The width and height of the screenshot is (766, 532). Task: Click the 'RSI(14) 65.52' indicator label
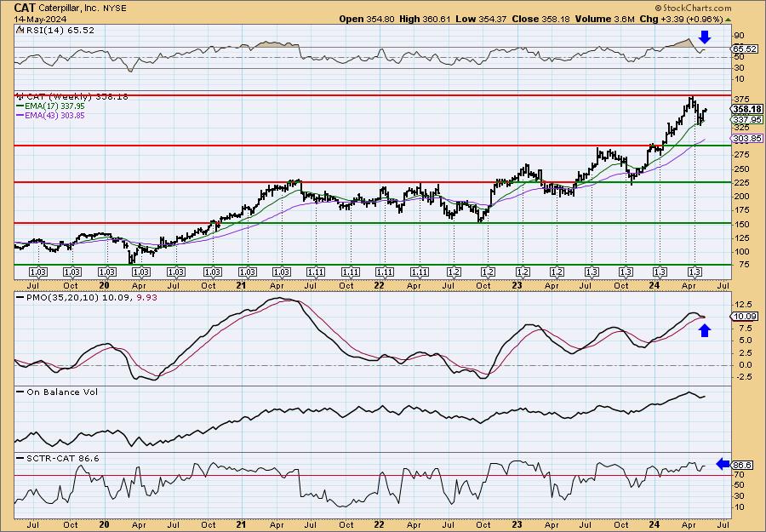tap(60, 30)
